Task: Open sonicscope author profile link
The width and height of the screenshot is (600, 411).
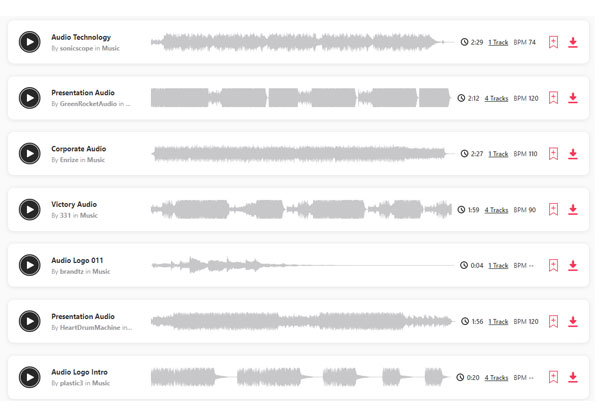Action: click(76, 48)
